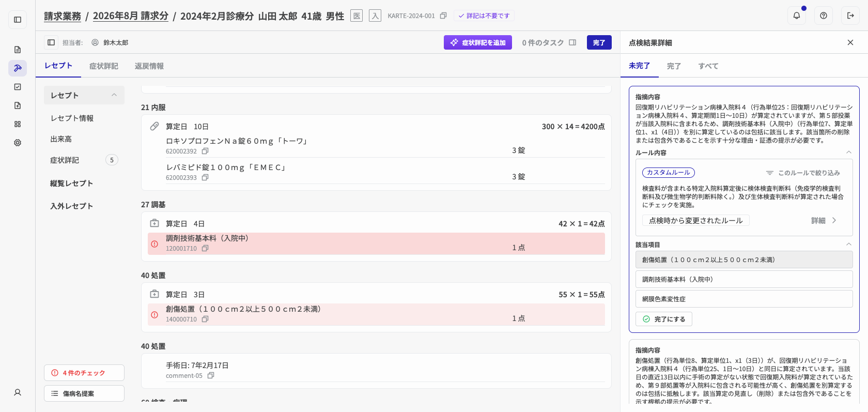Open the file-plus icon in left rail

(18, 105)
